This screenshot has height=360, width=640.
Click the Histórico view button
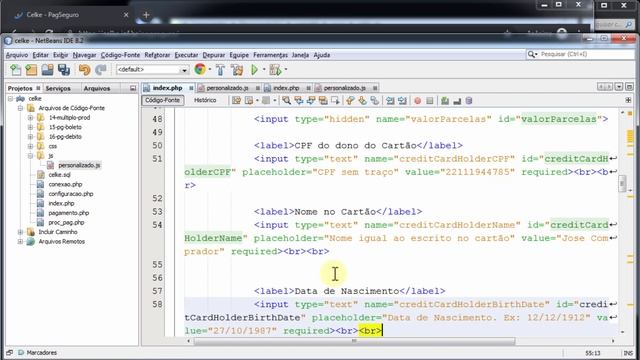(205, 100)
